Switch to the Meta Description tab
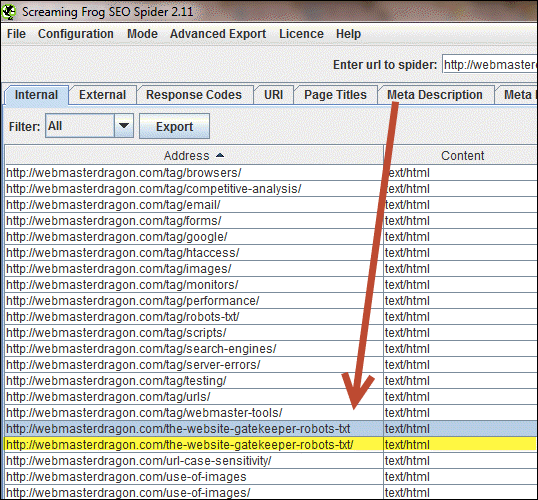Screen dimensions: 538x500 (435, 95)
